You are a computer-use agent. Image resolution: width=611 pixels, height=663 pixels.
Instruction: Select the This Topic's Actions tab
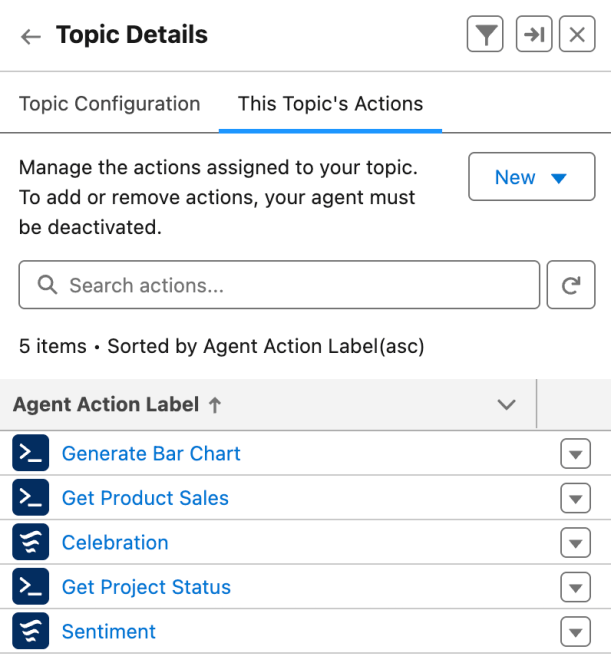330,104
